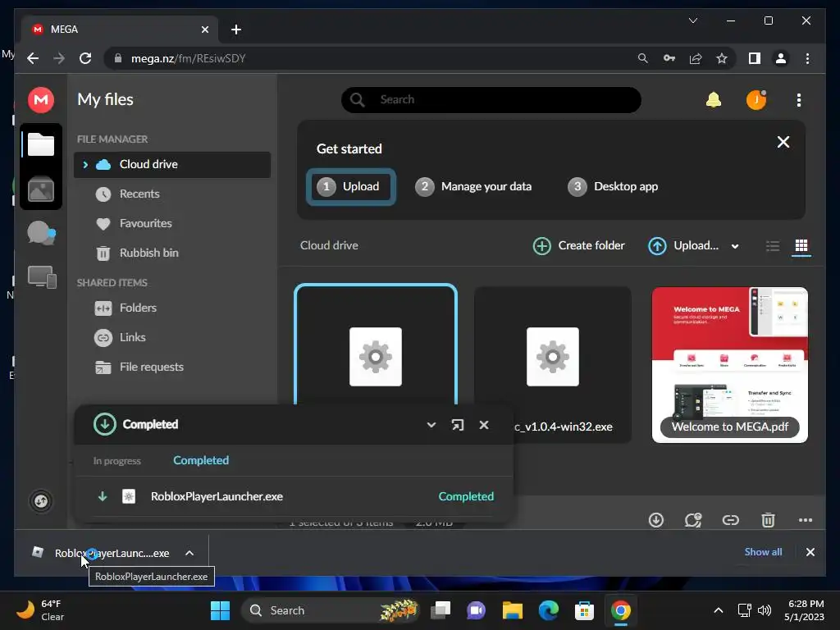Screen dimensions: 840x630
Task: Open Rubbish bin in the sidebar
Action: [149, 253]
